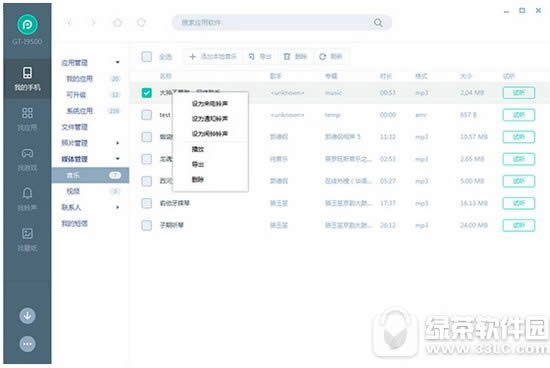Screen dimensions: 550x368
Task: Check the box for 24.00 MB song
Action: click(147, 225)
